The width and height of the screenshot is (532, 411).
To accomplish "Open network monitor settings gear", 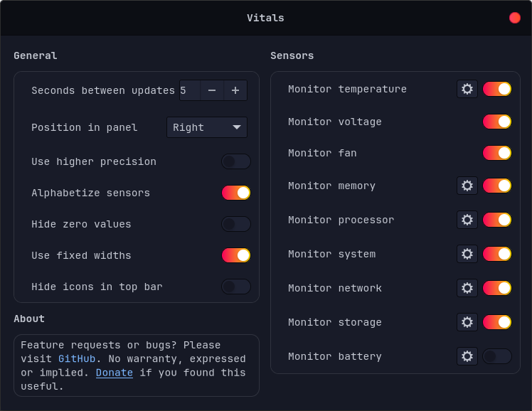I will 467,288.
